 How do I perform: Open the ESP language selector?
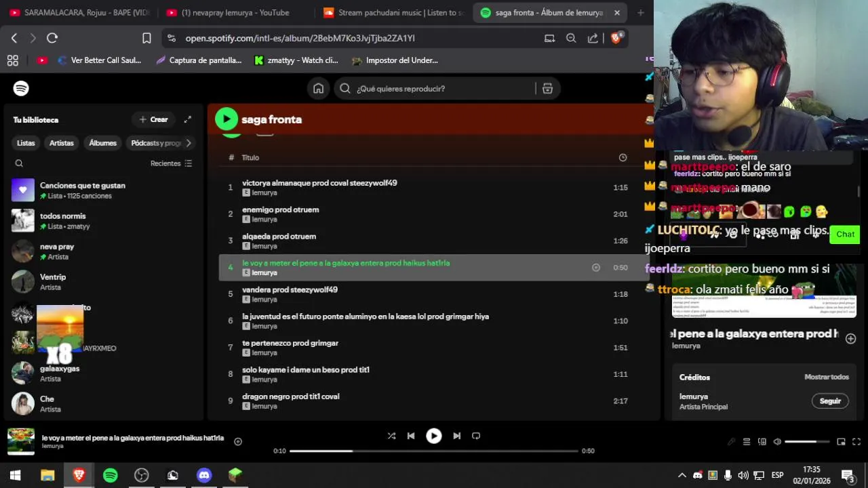click(x=778, y=475)
